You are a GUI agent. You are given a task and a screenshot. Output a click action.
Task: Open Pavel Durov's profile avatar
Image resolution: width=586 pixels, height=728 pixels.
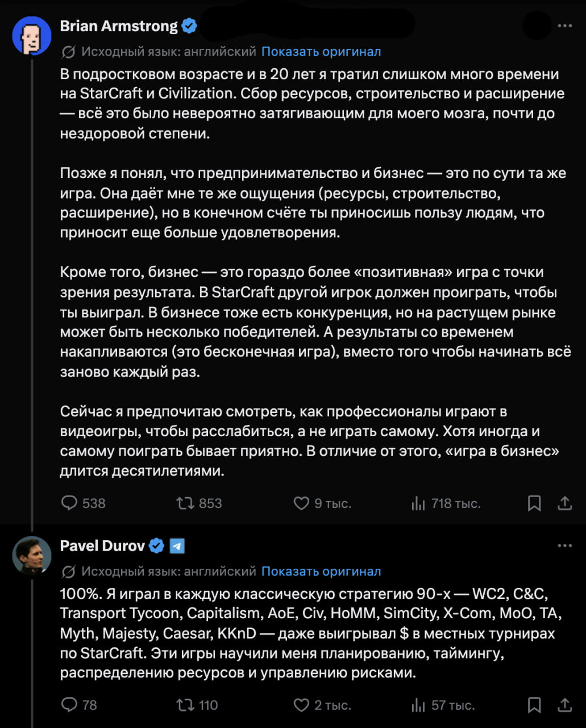click(32, 555)
